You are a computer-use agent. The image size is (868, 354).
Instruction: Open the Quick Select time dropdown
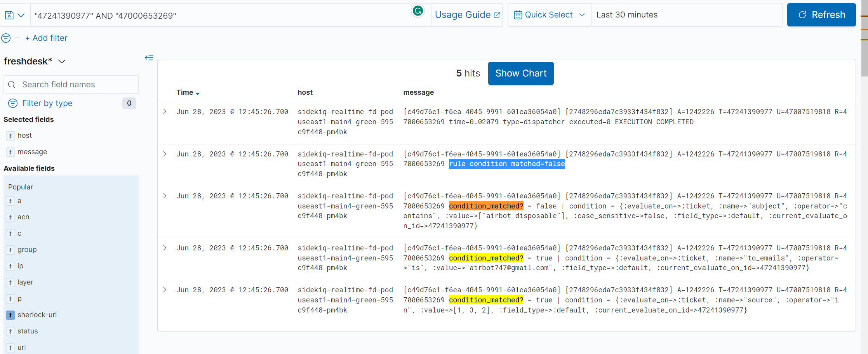click(550, 15)
